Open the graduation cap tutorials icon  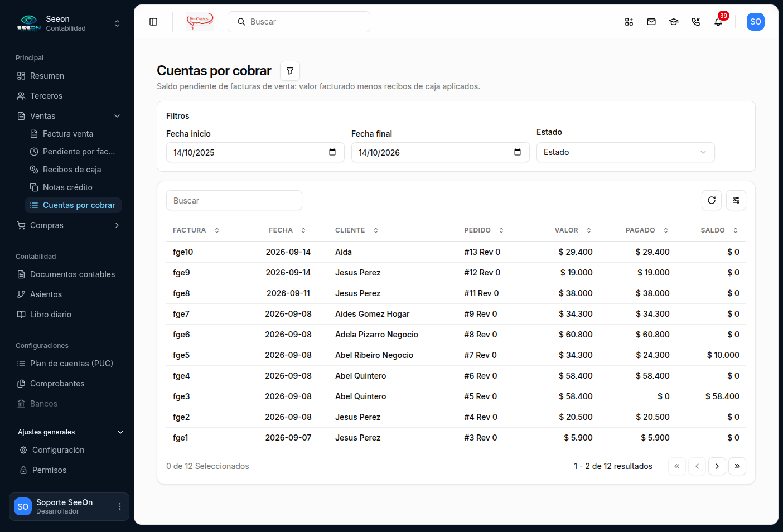point(674,22)
